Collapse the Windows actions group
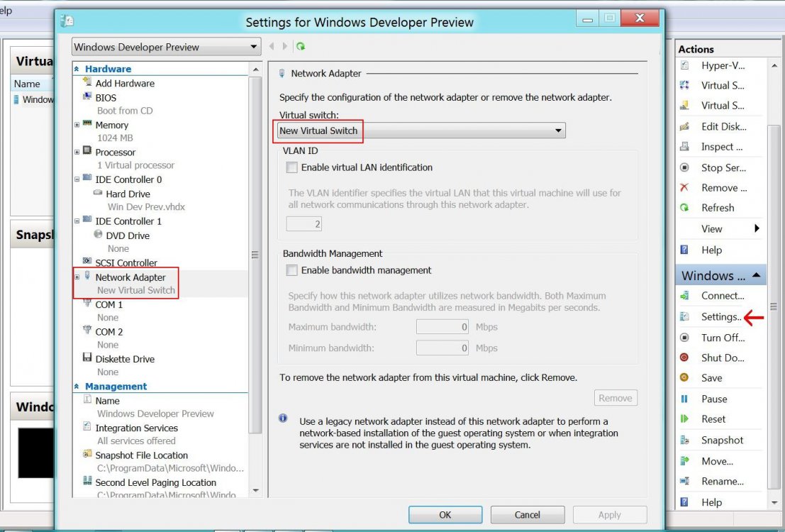Viewport: 785px width, 532px height. 756,275
